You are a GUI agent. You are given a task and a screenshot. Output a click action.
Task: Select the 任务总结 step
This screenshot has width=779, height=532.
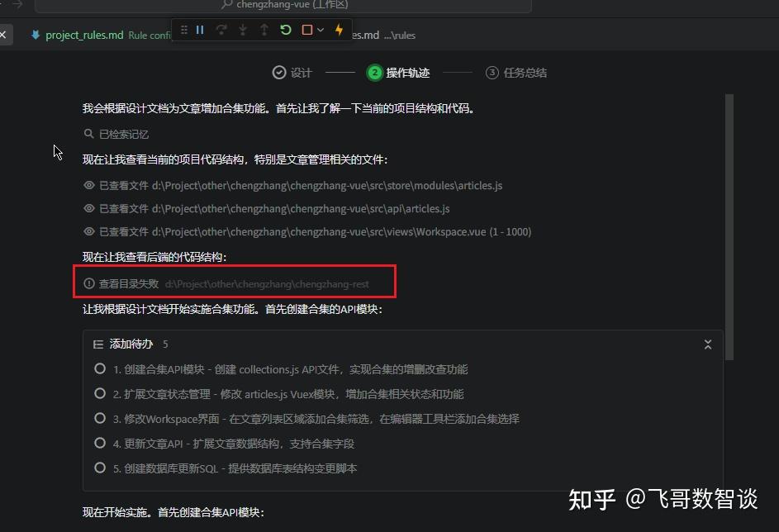(x=515, y=73)
